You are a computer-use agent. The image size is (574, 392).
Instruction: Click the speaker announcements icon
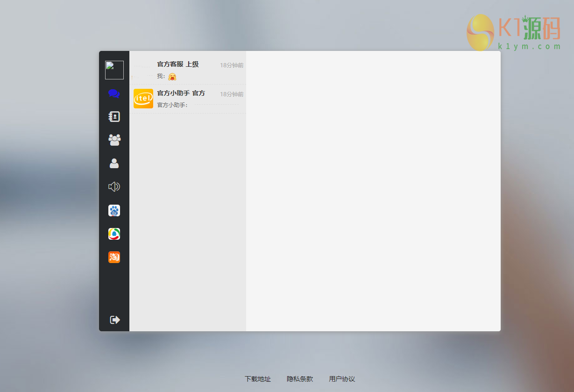(x=114, y=187)
